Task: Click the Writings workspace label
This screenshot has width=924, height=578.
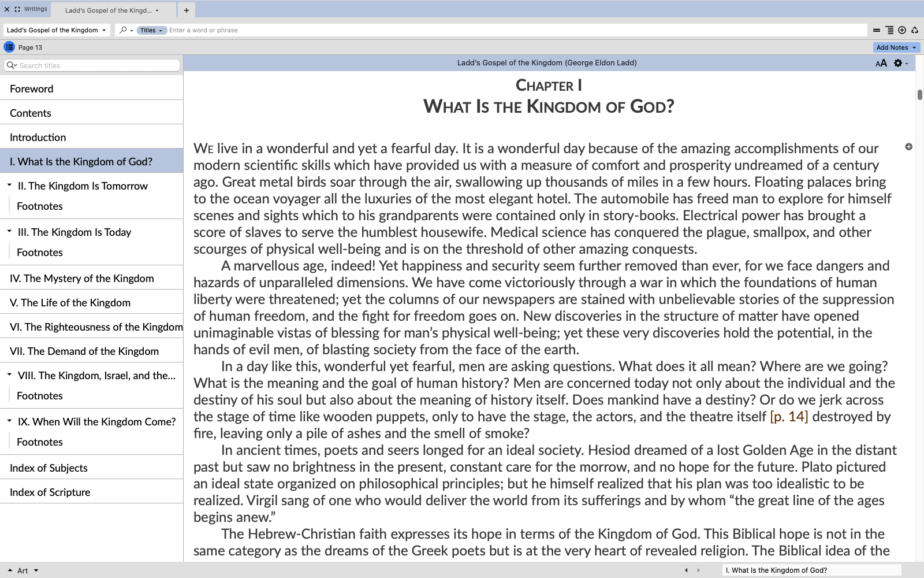Action: (x=36, y=9)
